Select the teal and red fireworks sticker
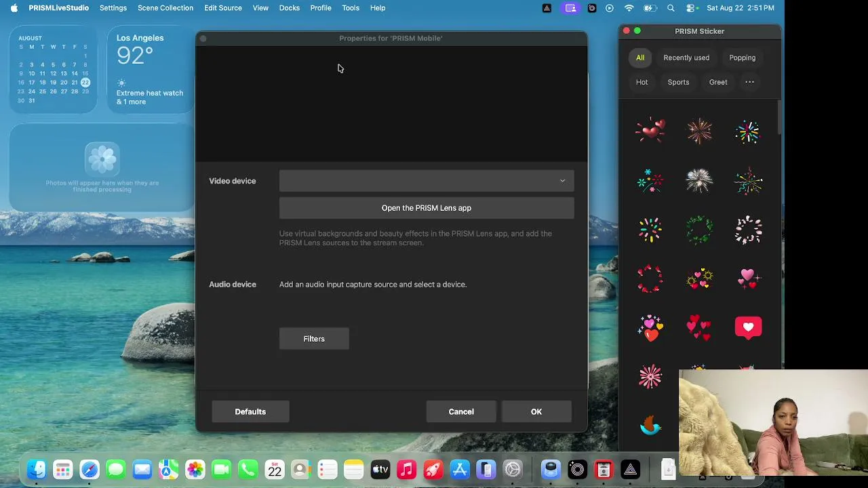This screenshot has height=488, width=868. coord(650,180)
